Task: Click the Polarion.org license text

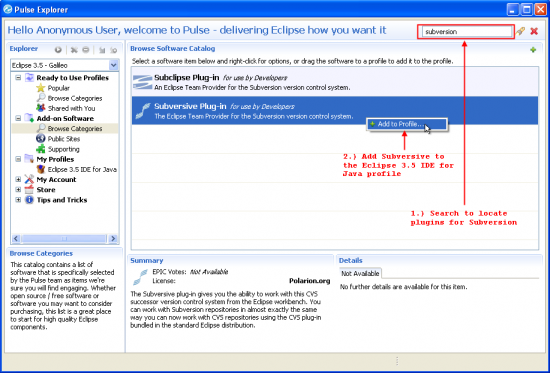Action: point(310,281)
